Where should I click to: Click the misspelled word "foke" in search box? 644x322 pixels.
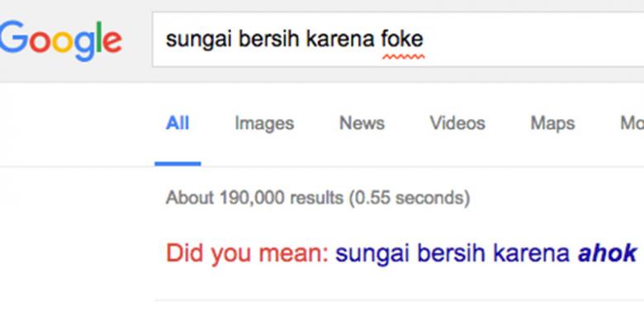(x=403, y=40)
